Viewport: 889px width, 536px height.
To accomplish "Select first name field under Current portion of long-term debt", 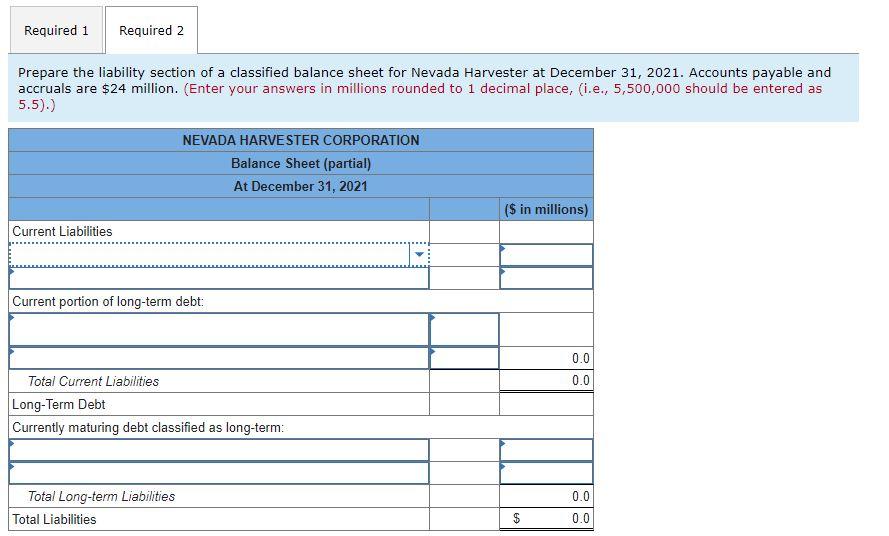I will 219,330.
